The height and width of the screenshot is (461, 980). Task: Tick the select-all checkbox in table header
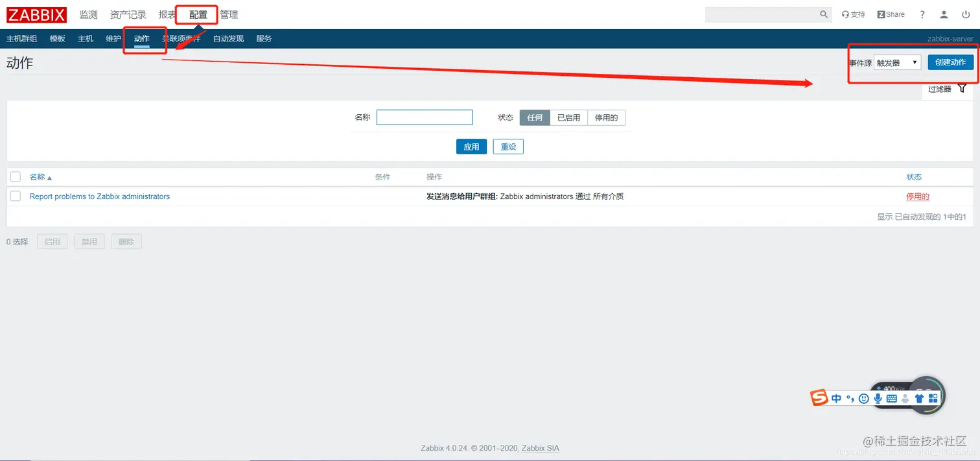coord(16,176)
